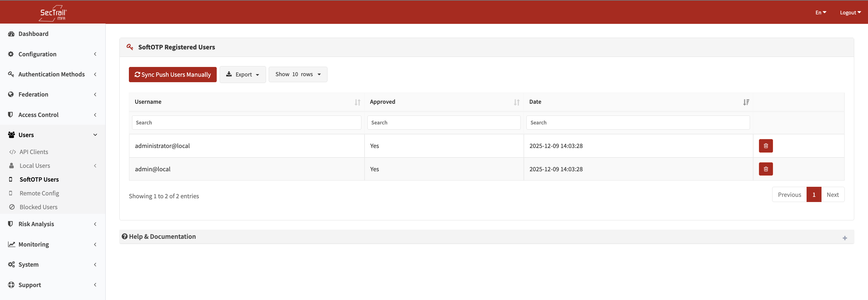Go to Remote Config page
Viewport: 868px width, 300px height.
pyautogui.click(x=39, y=193)
